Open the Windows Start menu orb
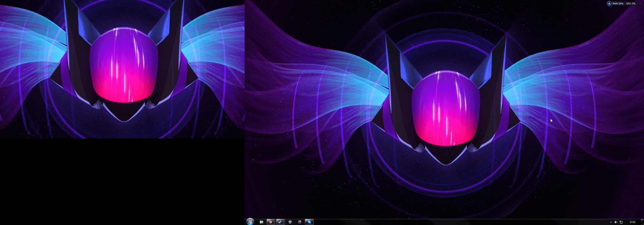The height and width of the screenshot is (225, 644). (250, 222)
